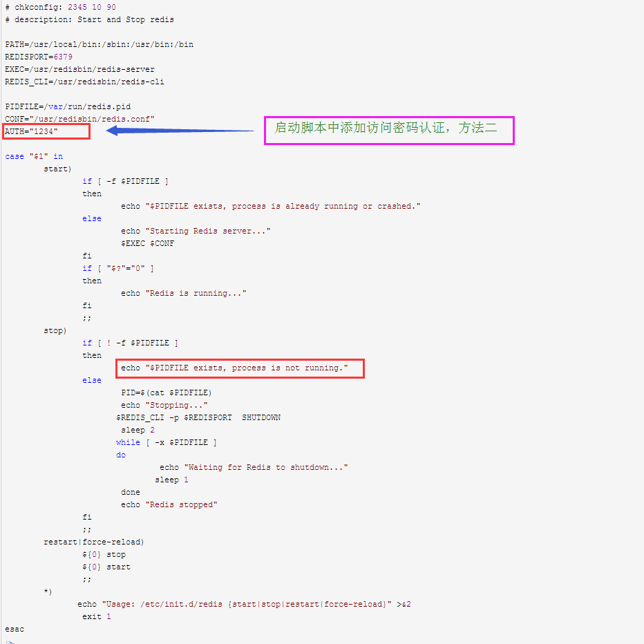Select the 'esac' closing keyword
The width and height of the screenshot is (644, 644).
click(x=15, y=629)
